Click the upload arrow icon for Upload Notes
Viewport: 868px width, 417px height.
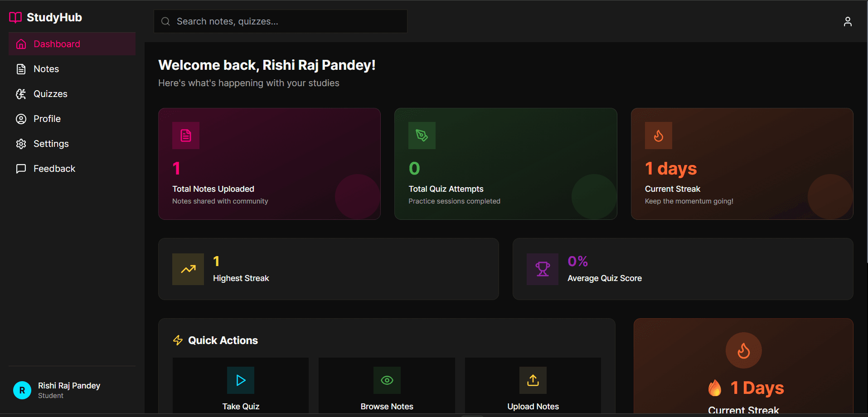click(533, 380)
